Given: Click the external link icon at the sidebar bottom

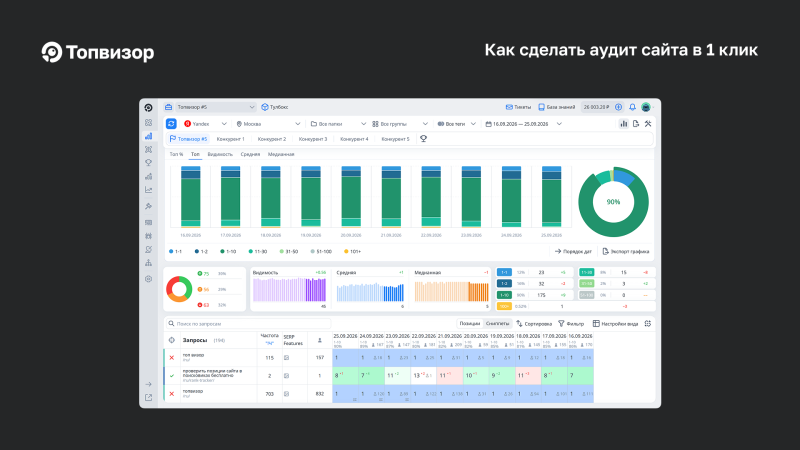Looking at the screenshot, I should 148,397.
